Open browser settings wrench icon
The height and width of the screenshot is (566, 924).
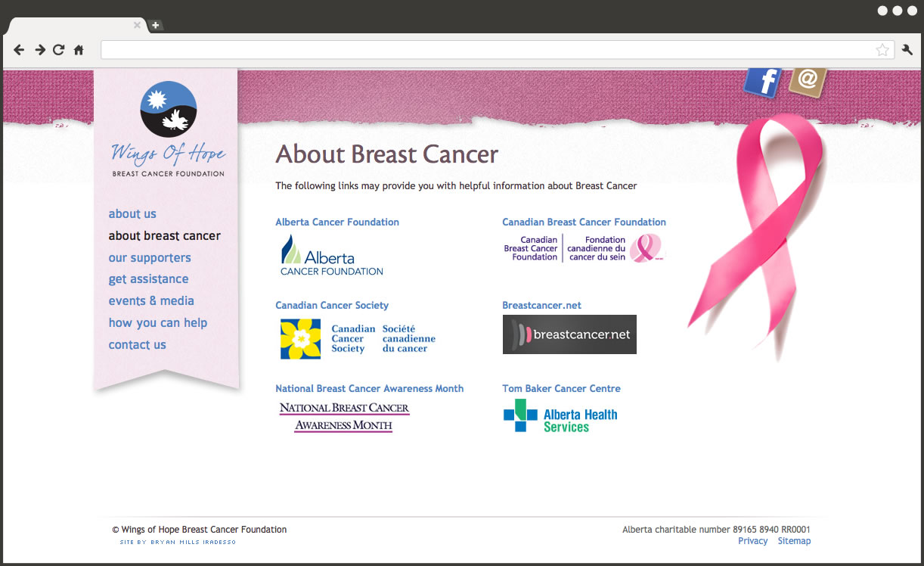[x=907, y=50]
